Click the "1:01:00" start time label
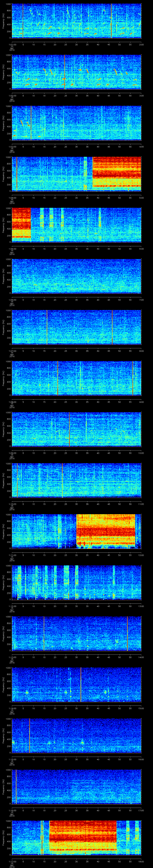Viewport: 153px width, 868px height. coord(12,44)
